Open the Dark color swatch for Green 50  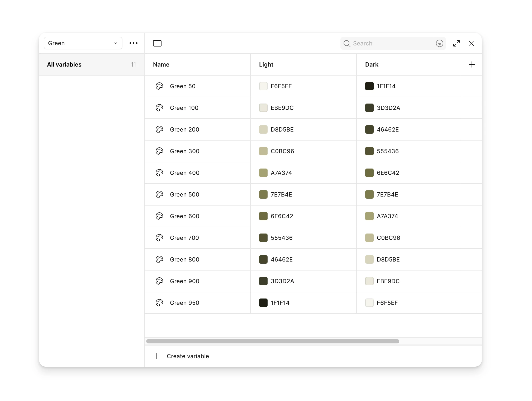369,86
